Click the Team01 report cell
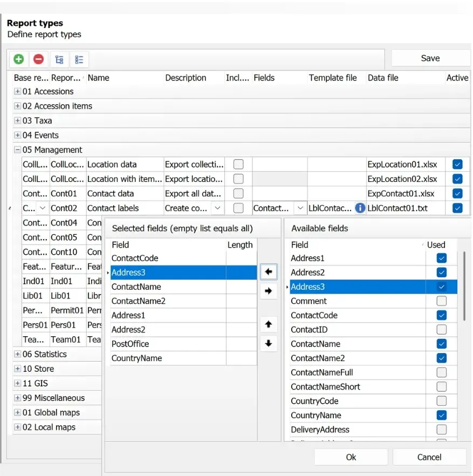The image size is (473, 476). point(68,339)
